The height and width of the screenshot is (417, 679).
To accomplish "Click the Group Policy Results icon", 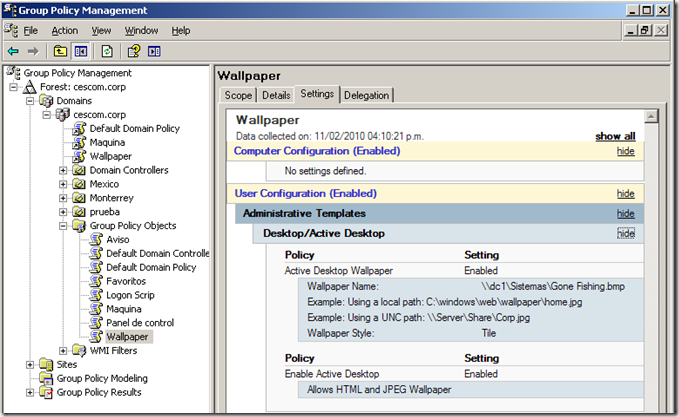I will pyautogui.click(x=46, y=392).
